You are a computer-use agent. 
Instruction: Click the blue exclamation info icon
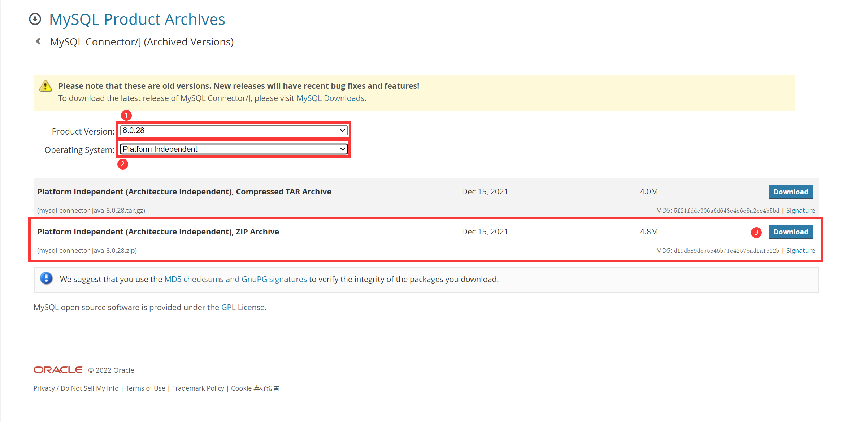click(46, 278)
